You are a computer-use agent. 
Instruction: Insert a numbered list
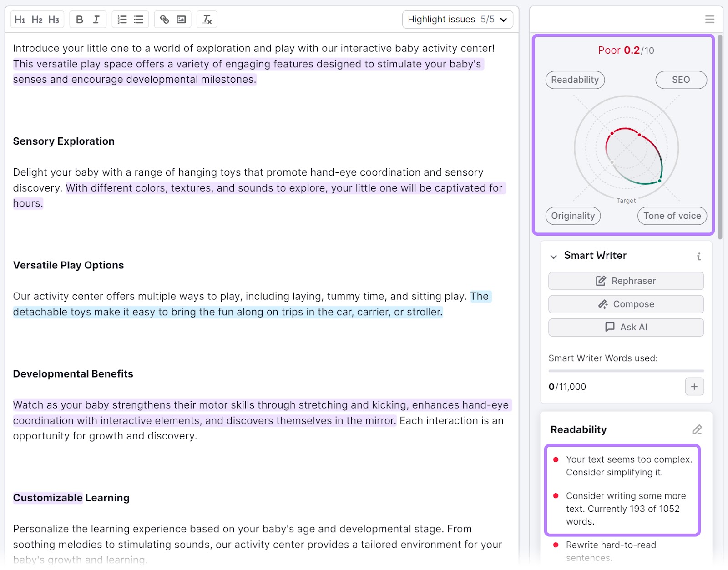coord(122,20)
